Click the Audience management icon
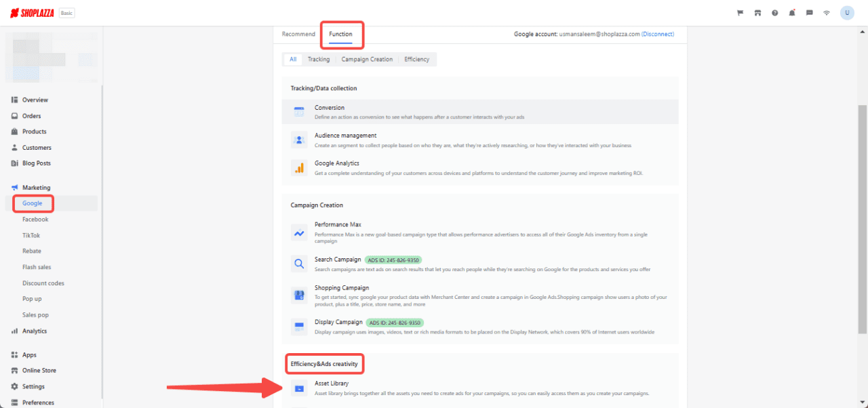 click(299, 140)
